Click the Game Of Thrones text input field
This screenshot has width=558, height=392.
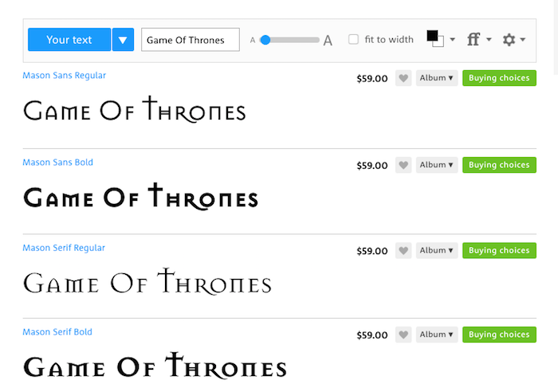[x=191, y=40]
